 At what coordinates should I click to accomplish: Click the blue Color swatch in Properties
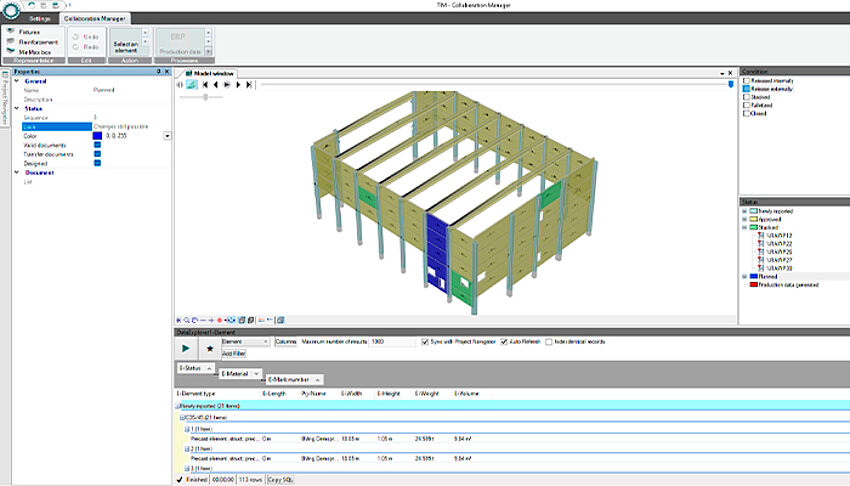[x=97, y=135]
